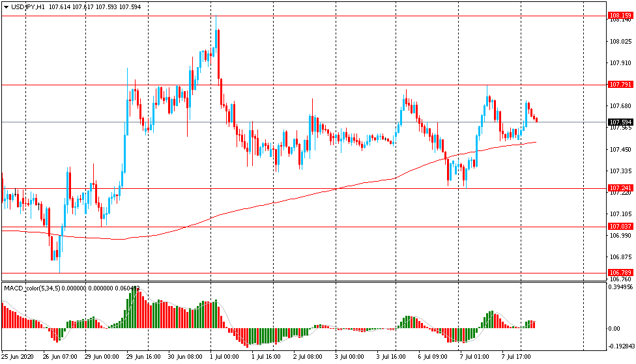
Task: Select the 30 Jun 08:00 time label
Action: (x=185, y=357)
